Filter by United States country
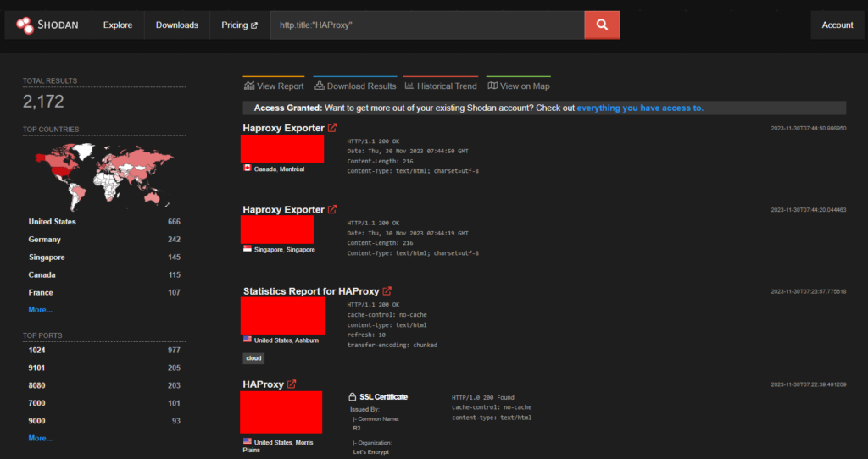The width and height of the screenshot is (868, 459). [52, 221]
